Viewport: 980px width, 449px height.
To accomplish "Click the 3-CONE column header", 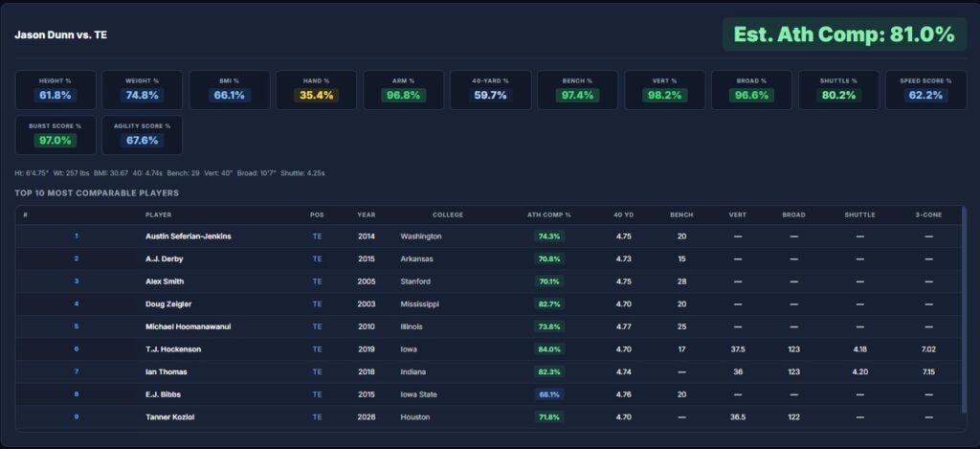I will [x=927, y=214].
